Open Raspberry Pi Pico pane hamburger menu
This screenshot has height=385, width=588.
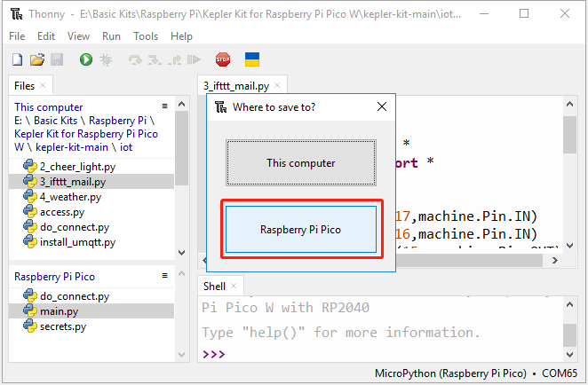[x=164, y=276]
